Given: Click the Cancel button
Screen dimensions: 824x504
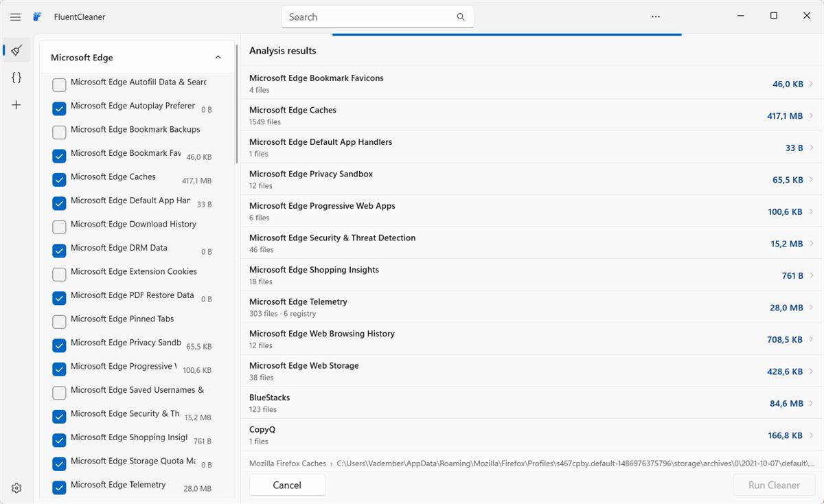Looking at the screenshot, I should pyautogui.click(x=287, y=485).
